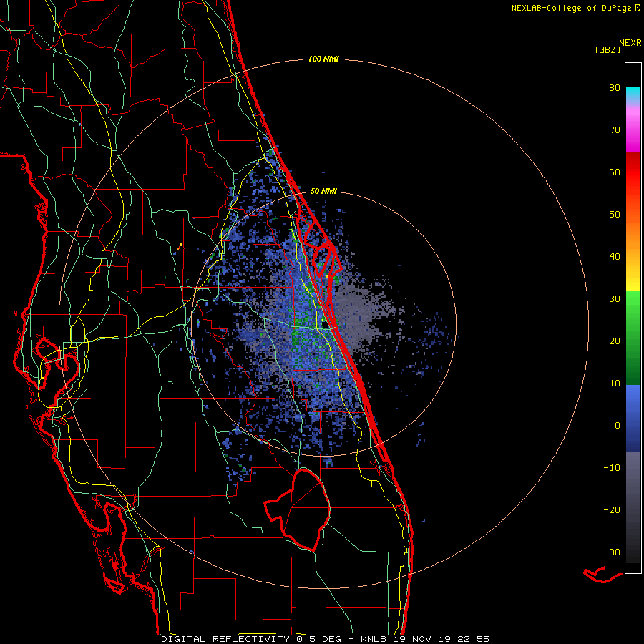Click the 19 NOV 19 22:55 timestamp
644x644 pixels.
pyautogui.click(x=442, y=639)
